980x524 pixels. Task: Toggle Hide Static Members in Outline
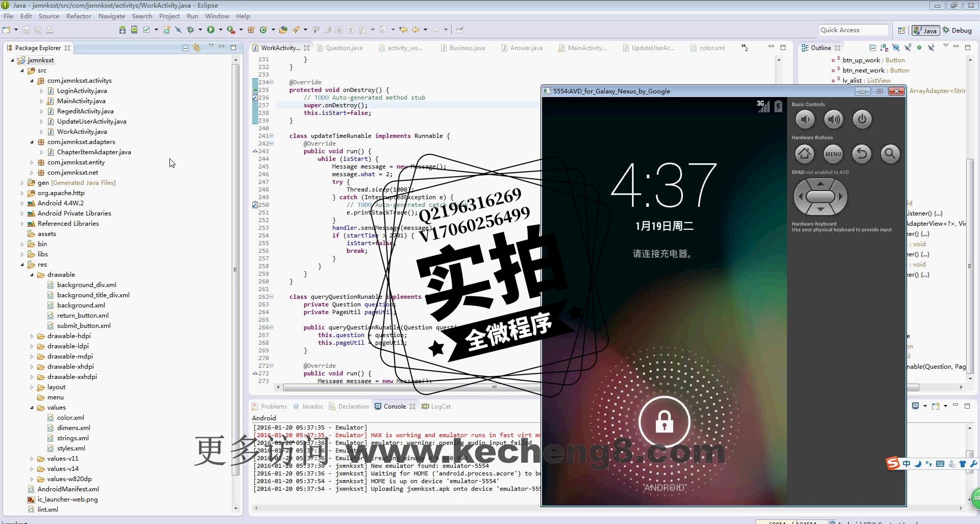click(x=908, y=47)
